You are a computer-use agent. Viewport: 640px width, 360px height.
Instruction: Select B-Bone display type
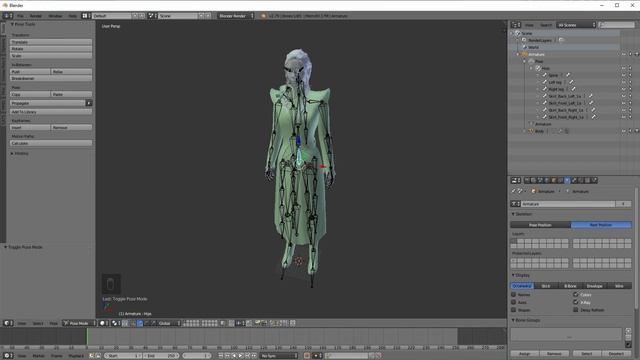click(571, 286)
